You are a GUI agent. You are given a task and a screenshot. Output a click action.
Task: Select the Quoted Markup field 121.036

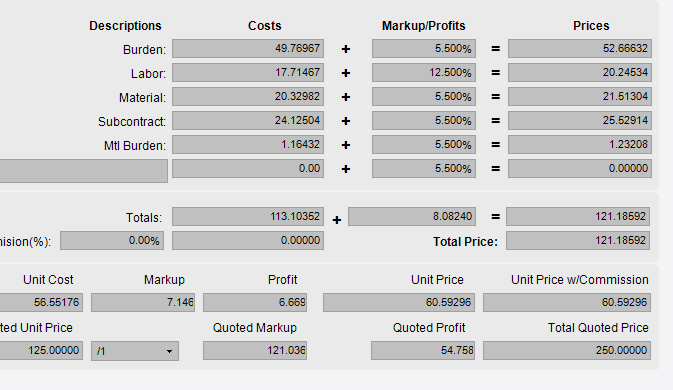coord(255,351)
